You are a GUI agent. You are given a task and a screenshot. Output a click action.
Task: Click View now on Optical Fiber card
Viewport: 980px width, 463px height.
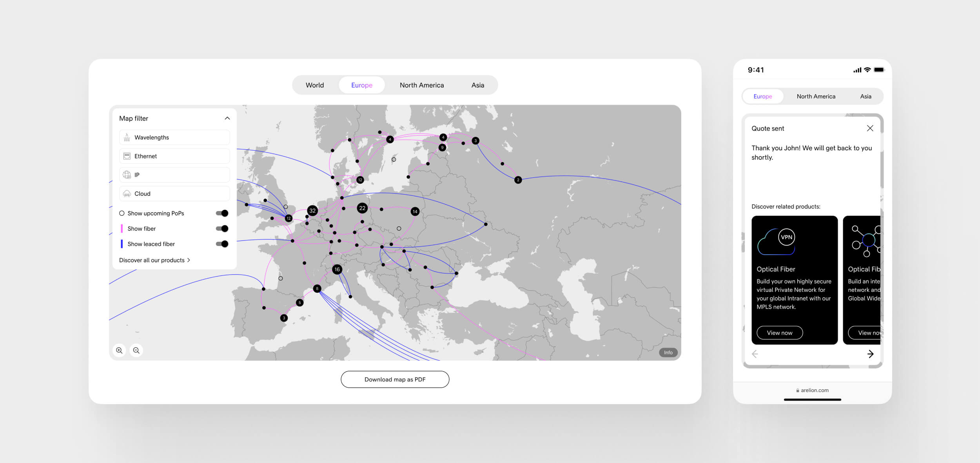click(x=780, y=333)
